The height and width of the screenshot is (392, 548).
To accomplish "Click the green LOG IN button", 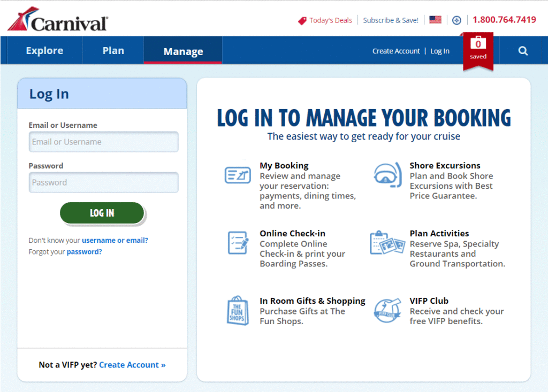I will pos(102,213).
